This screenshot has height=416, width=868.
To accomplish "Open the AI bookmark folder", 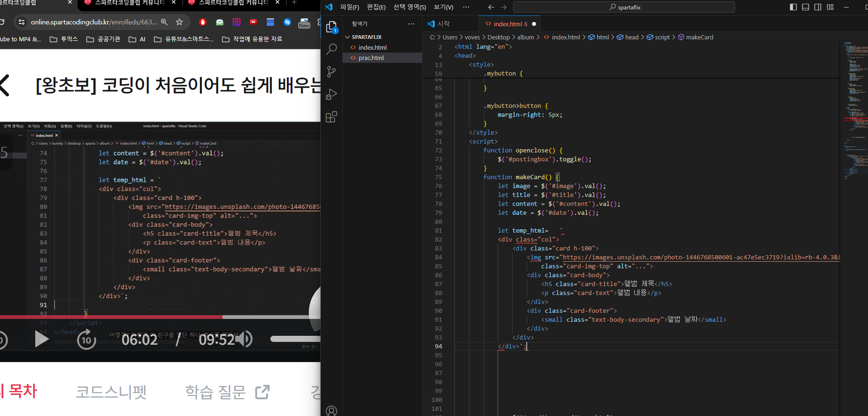I will coord(137,39).
